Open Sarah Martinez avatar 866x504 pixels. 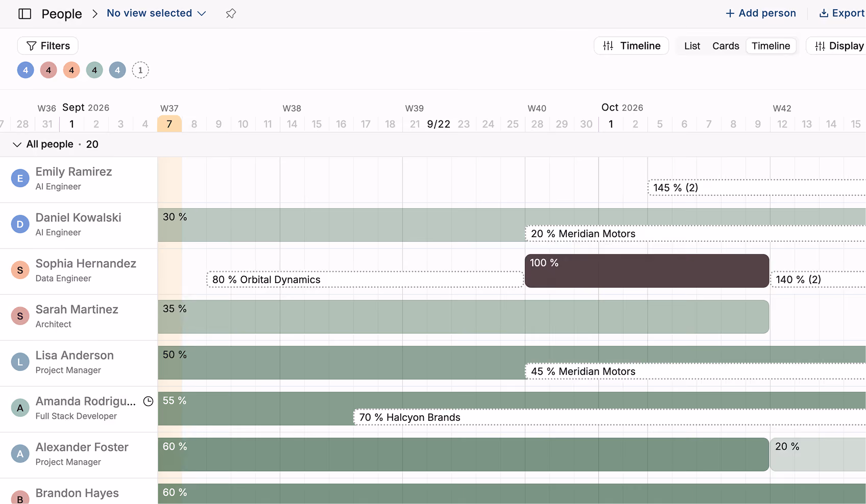[x=20, y=316]
